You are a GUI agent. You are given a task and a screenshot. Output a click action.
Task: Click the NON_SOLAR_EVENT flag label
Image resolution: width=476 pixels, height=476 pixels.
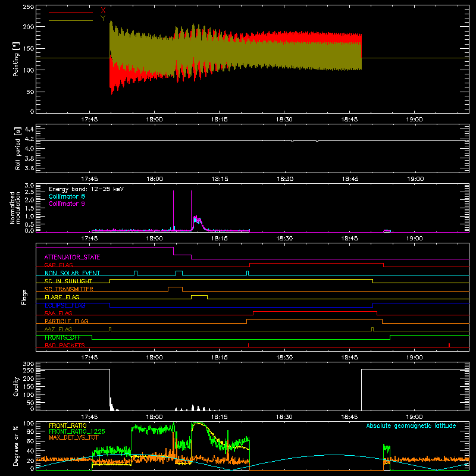pyautogui.click(x=72, y=273)
